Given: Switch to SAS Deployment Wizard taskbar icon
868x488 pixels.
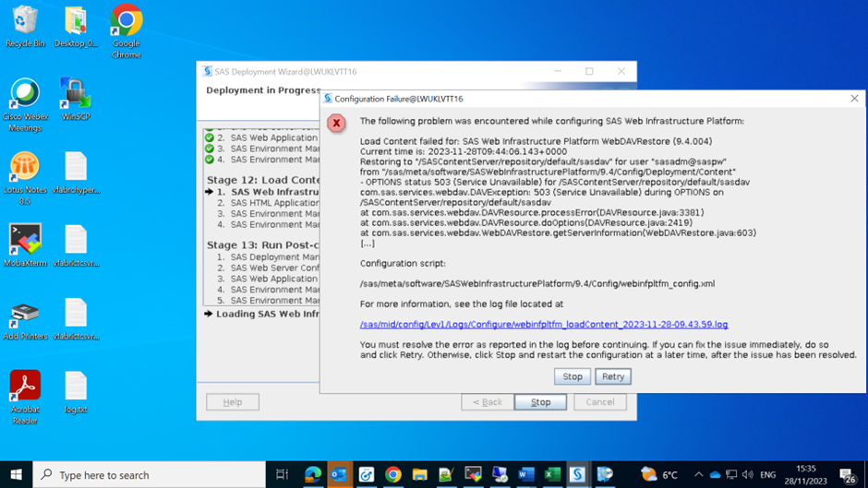Looking at the screenshot, I should click(577, 475).
